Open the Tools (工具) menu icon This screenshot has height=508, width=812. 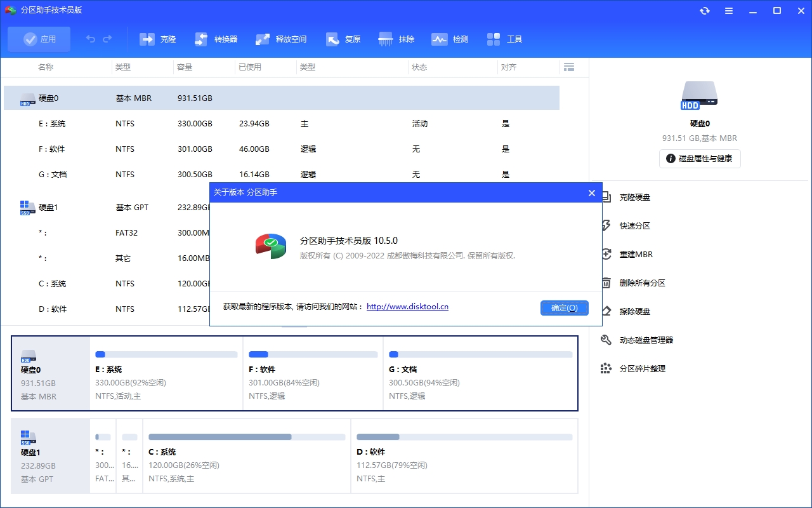click(494, 39)
